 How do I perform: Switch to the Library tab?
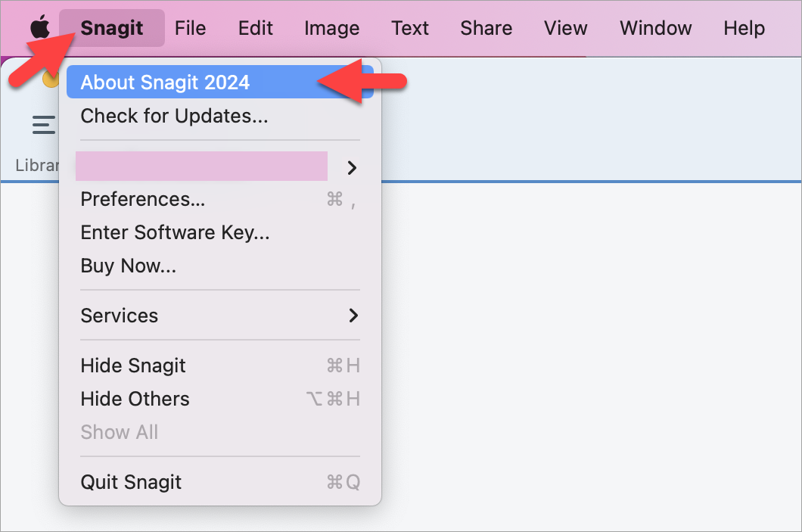click(x=36, y=165)
